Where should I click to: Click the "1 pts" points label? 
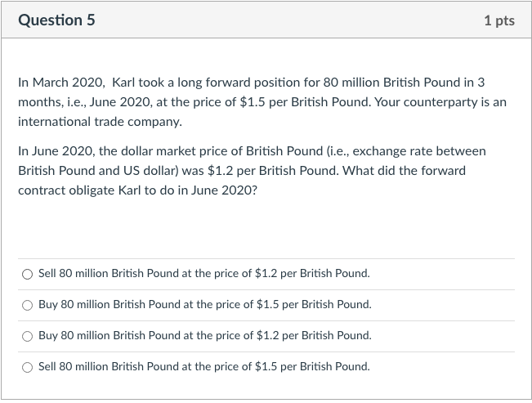click(498, 20)
